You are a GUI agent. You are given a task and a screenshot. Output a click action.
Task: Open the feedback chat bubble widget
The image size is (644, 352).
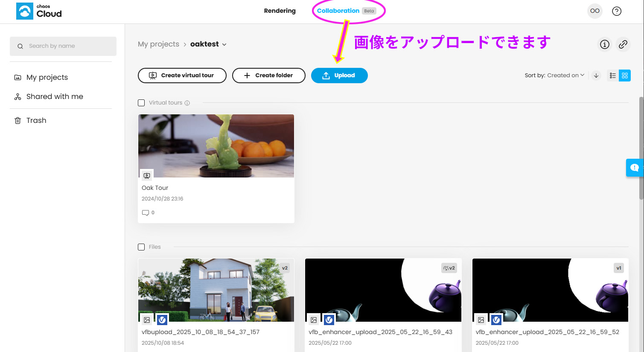[x=635, y=168]
